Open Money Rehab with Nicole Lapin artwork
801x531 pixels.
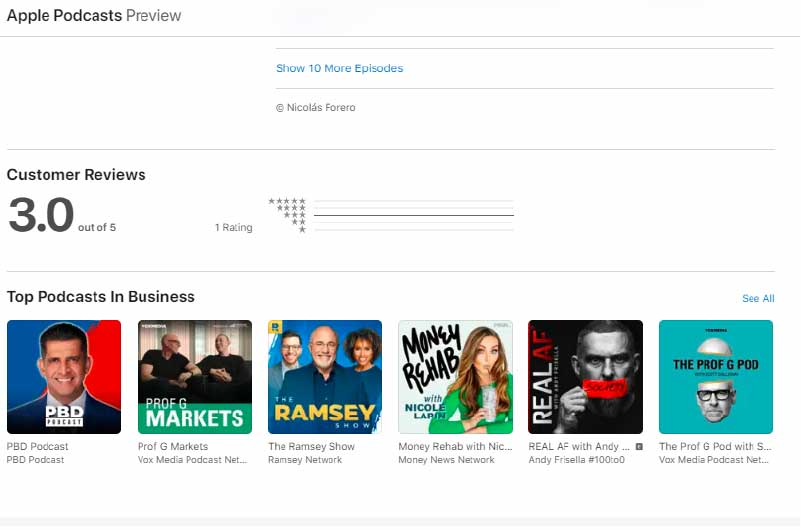click(x=455, y=377)
